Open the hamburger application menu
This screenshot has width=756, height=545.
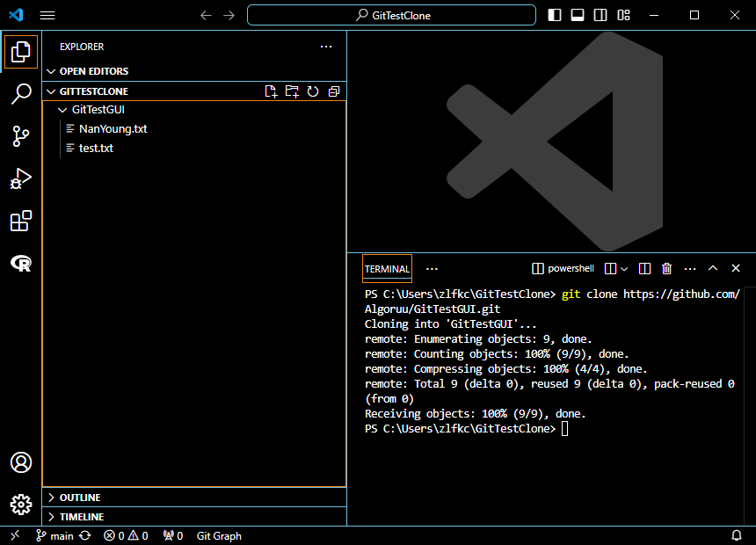pos(47,16)
